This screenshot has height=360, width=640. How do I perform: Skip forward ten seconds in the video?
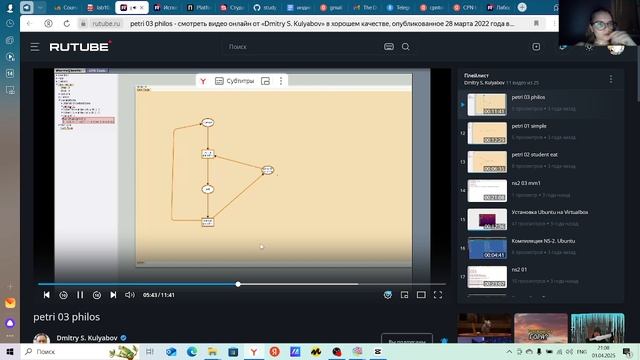97,295
